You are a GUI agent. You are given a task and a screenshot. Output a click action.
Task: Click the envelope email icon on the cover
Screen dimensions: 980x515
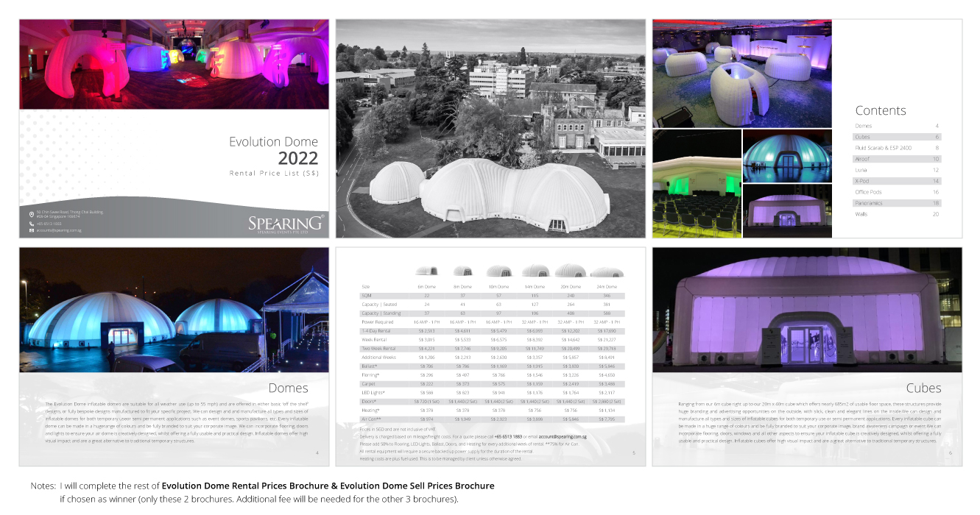pyautogui.click(x=31, y=230)
